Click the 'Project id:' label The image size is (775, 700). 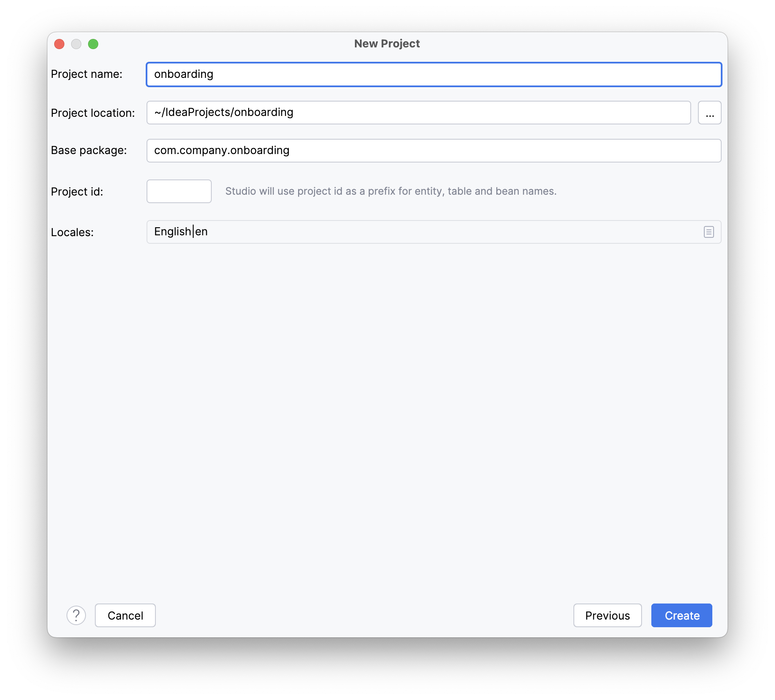point(77,192)
